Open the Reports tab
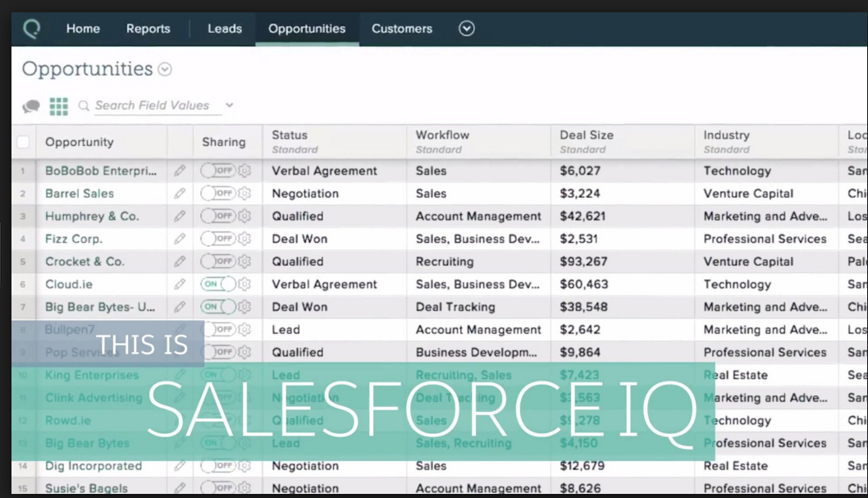Viewport: 868px width, 498px height. (148, 29)
